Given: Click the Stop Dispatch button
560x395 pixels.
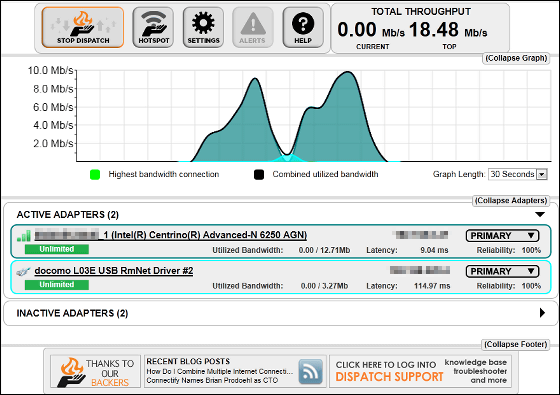Looking at the screenshot, I should click(83, 28).
